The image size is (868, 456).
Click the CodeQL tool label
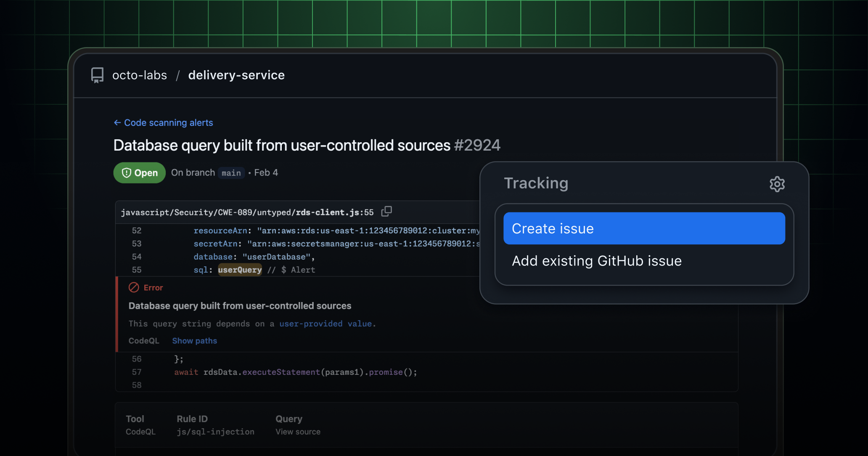141,432
